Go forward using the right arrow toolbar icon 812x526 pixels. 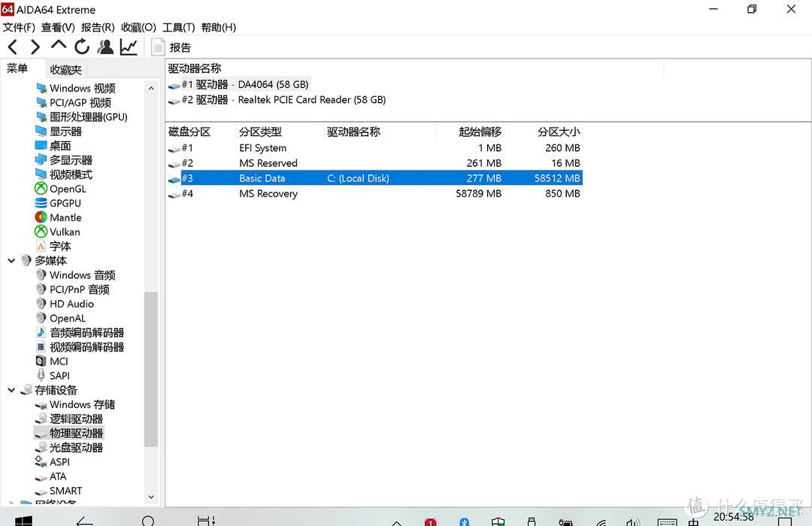(35, 47)
